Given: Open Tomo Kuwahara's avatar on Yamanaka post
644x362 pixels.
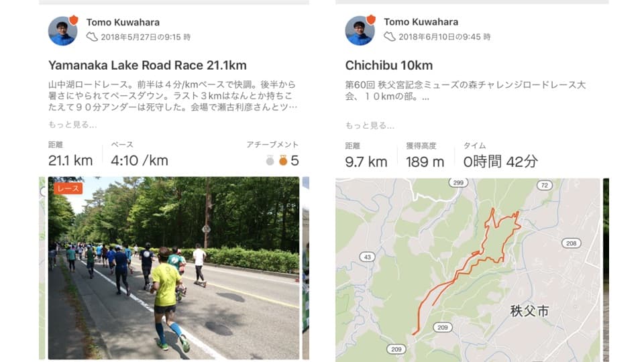Looking at the screenshot, I should point(62,32).
